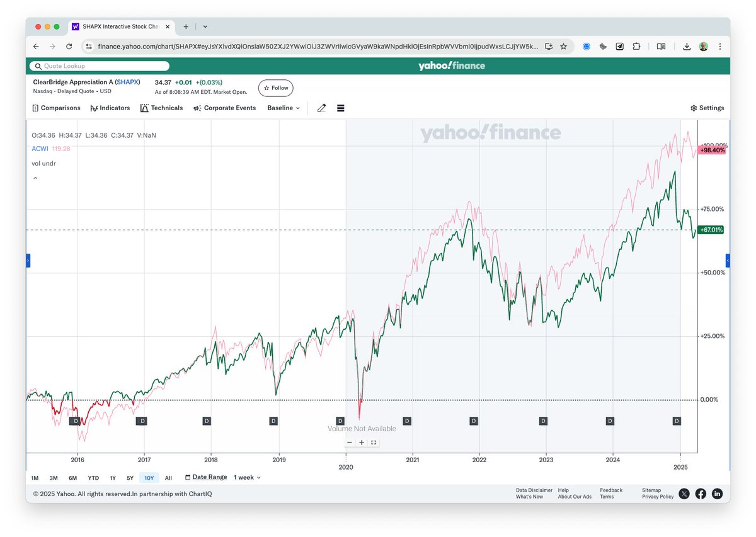The height and width of the screenshot is (537, 756).
Task: Open Yahoo Finance on X
Action: click(x=684, y=494)
